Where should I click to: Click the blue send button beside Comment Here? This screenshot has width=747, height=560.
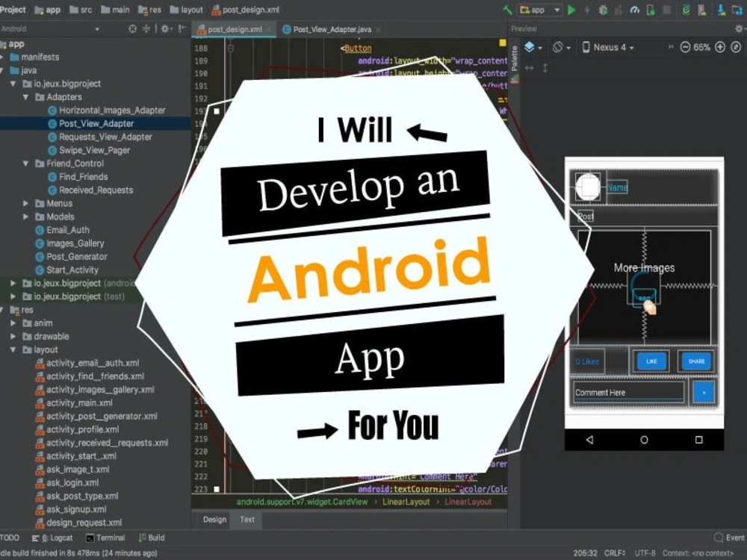click(x=704, y=393)
